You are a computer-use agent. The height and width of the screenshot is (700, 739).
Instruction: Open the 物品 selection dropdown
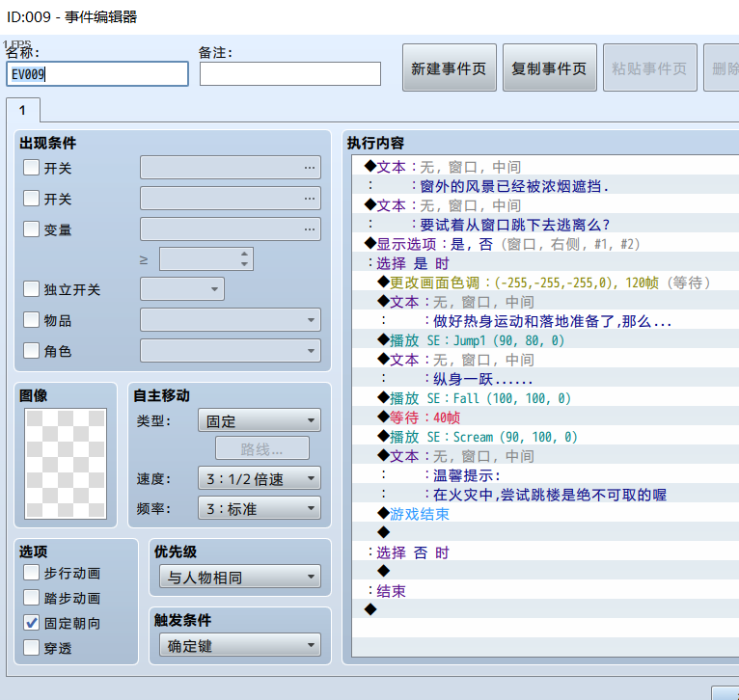[x=230, y=320]
